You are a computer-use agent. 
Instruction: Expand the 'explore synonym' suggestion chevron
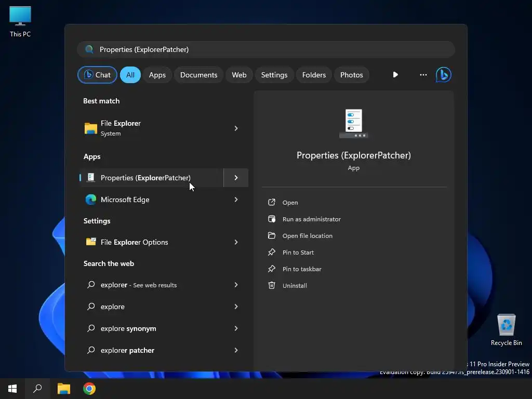(x=236, y=328)
